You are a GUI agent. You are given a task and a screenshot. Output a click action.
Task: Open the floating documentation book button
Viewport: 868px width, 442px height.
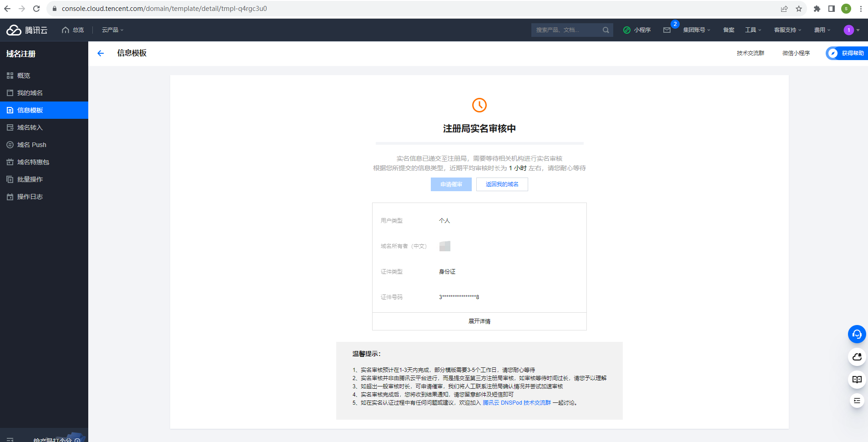pyautogui.click(x=857, y=379)
